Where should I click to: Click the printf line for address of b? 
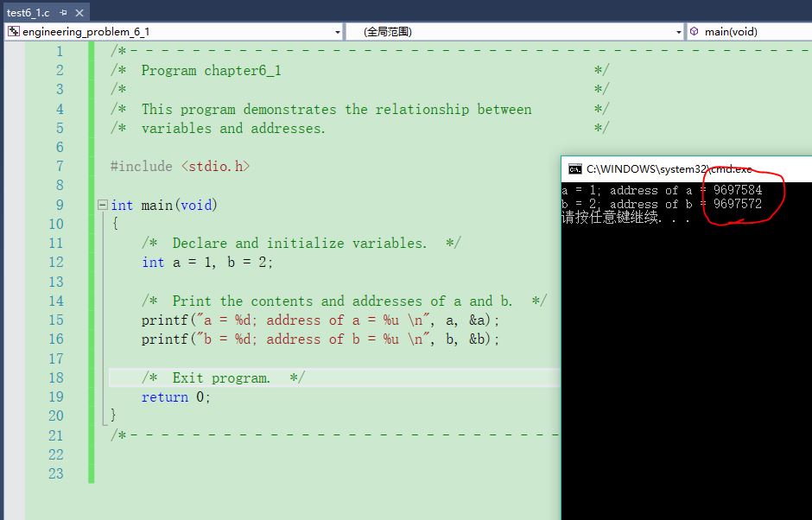[320, 339]
